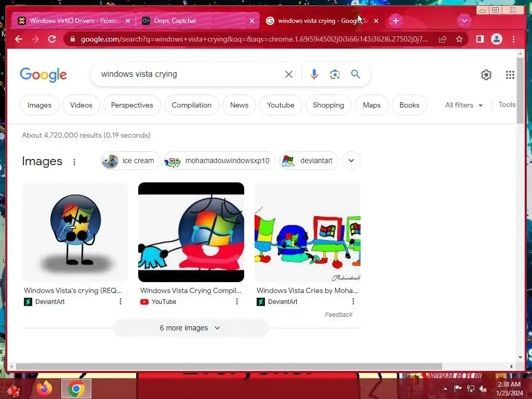This screenshot has width=532, height=399.
Task: Open Google quick settings gear
Action: pyautogui.click(x=486, y=75)
